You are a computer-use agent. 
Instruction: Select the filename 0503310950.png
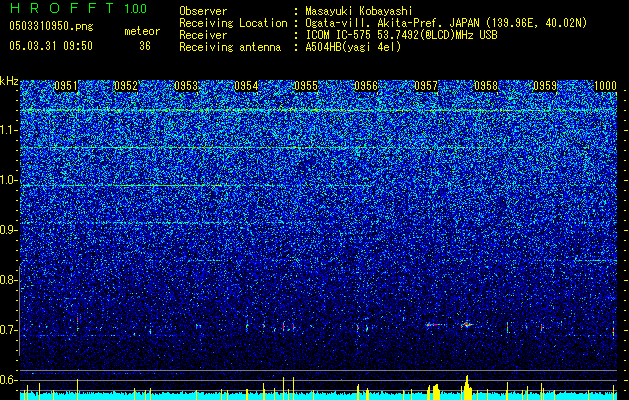[x=51, y=26]
